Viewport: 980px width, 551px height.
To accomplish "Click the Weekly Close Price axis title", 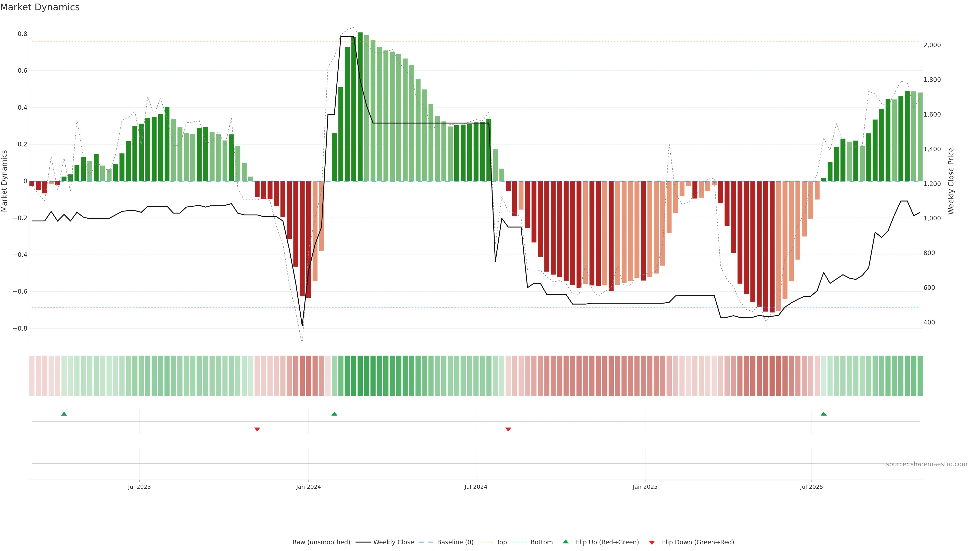I will [951, 181].
